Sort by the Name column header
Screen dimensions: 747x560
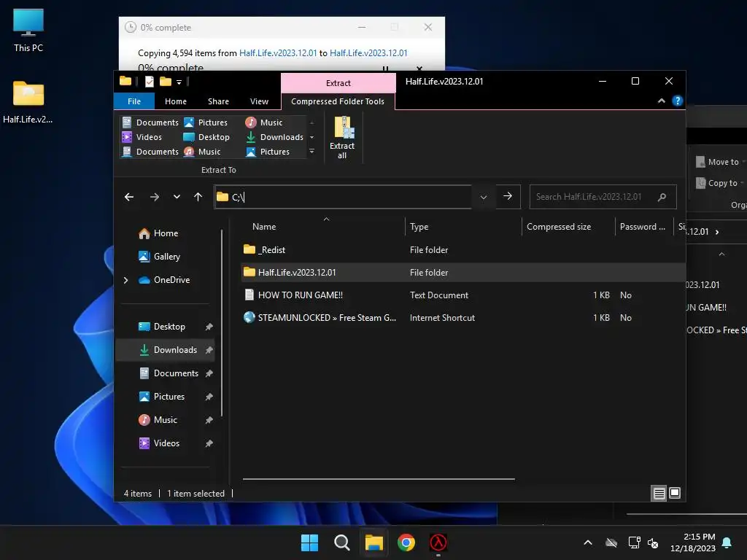click(324, 227)
